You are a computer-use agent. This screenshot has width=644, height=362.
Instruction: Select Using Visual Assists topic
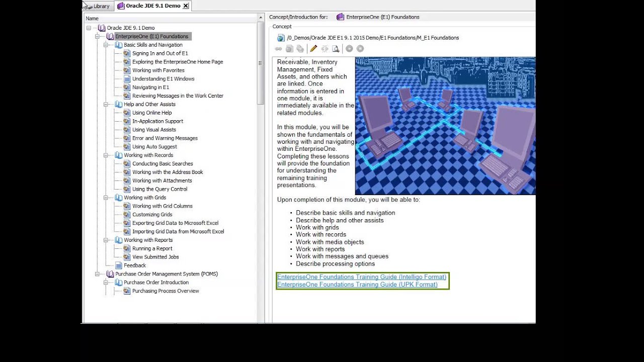tap(154, 130)
